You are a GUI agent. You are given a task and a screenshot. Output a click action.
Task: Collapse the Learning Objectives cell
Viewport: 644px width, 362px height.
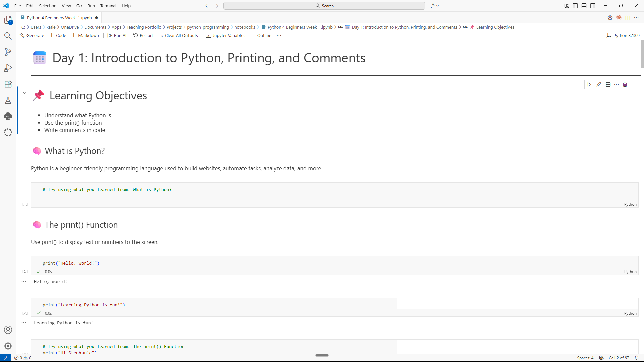[24, 92]
